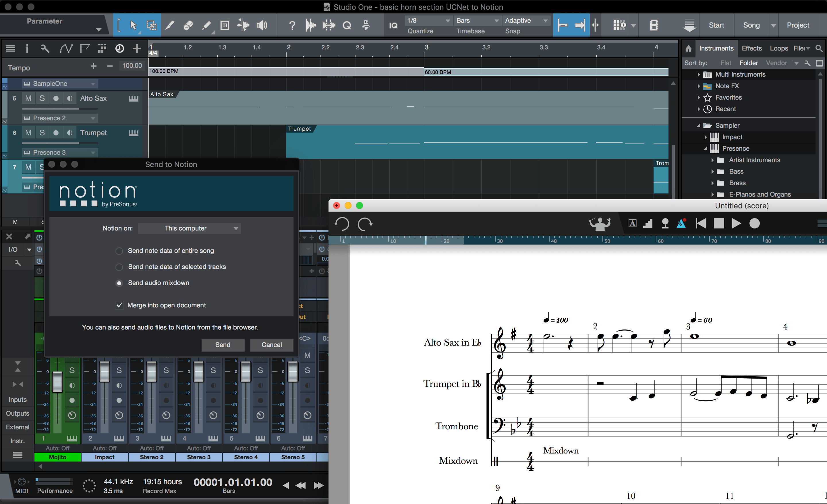Show Inputs in the mixer
This screenshot has width=827, height=504.
tap(18, 400)
